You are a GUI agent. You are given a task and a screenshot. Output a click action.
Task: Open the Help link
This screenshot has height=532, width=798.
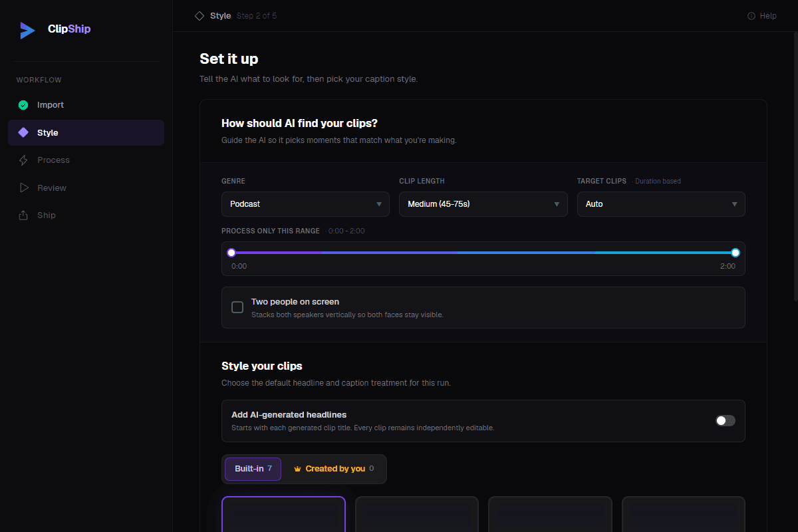tap(762, 16)
